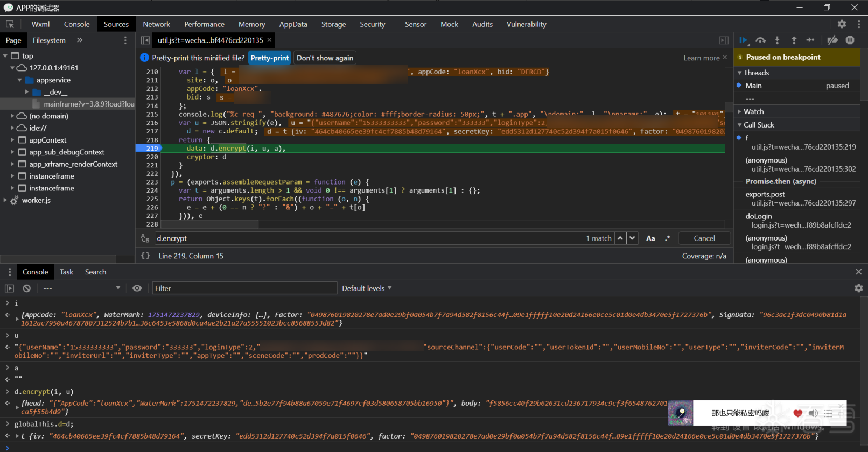This screenshot has width=868, height=452.
Task: Click the Pretty-print button
Action: [270, 58]
